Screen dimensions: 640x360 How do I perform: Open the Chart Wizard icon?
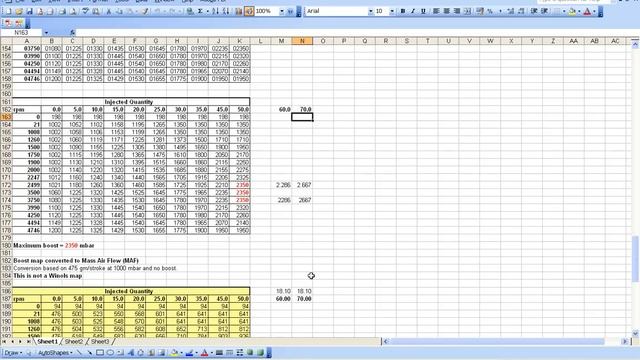point(239,11)
